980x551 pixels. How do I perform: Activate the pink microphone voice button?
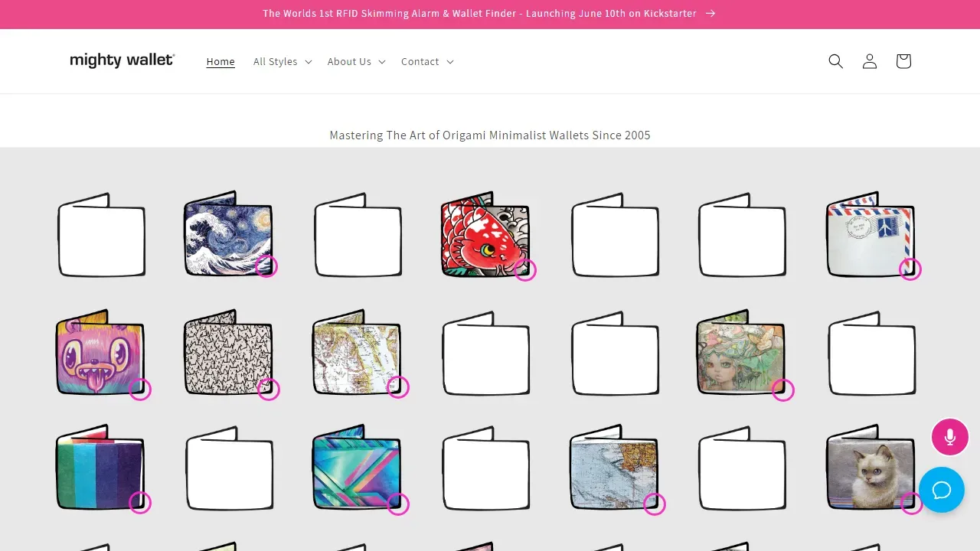tap(950, 437)
